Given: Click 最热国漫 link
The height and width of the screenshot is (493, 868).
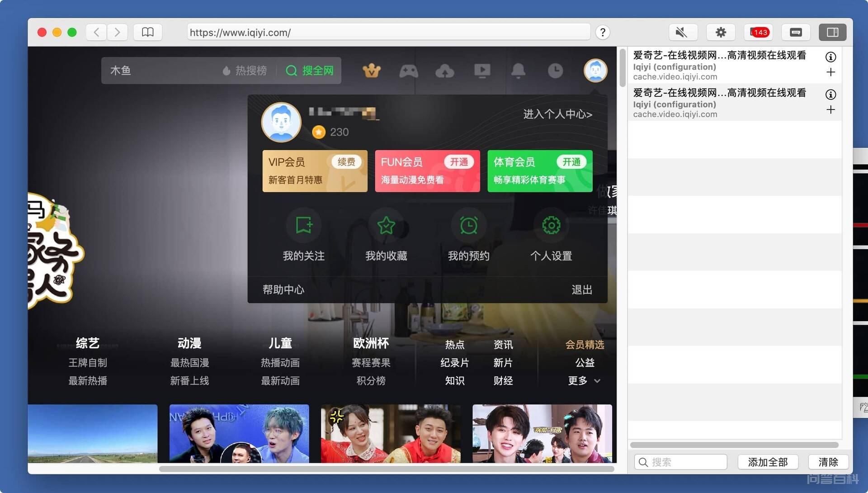Looking at the screenshot, I should point(189,363).
